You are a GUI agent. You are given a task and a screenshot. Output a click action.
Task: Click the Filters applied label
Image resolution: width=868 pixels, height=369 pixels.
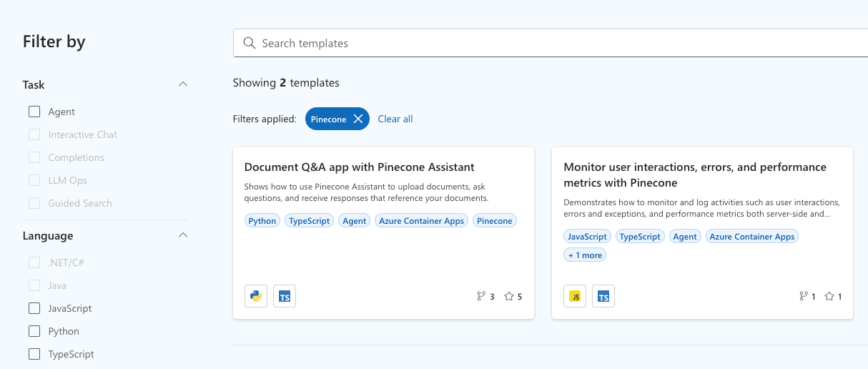pos(265,119)
